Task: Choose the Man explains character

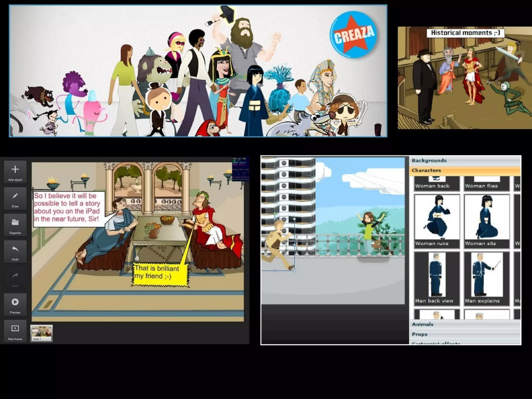Action: tap(487, 278)
